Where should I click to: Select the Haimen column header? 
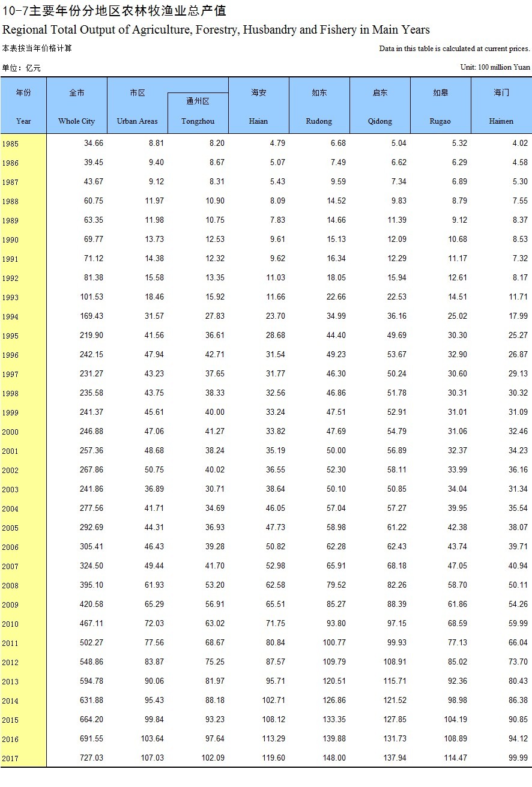click(501, 106)
